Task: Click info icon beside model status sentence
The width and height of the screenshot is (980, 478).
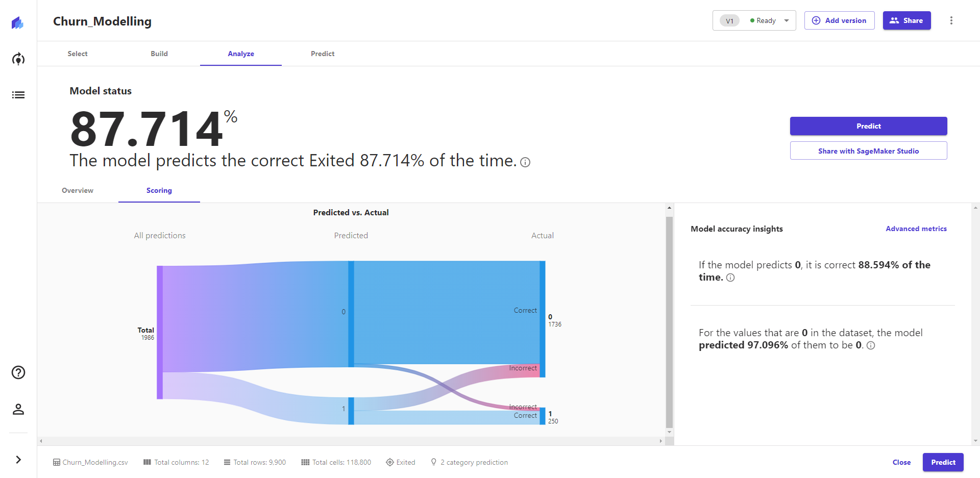Action: [525, 162]
